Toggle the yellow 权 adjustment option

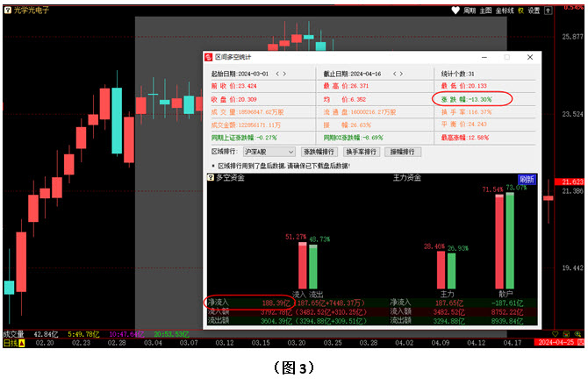521,11
